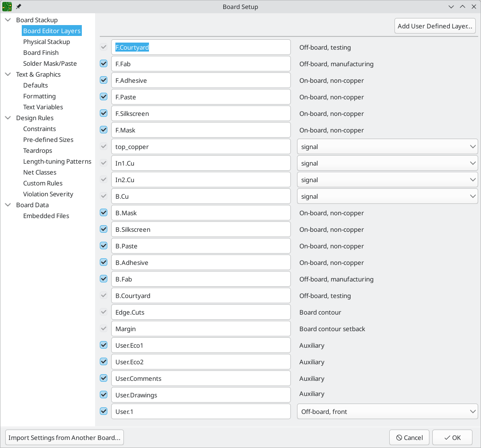Uncheck the B.Adhesive layer checkbox
The width and height of the screenshot is (481, 448).
tap(104, 263)
